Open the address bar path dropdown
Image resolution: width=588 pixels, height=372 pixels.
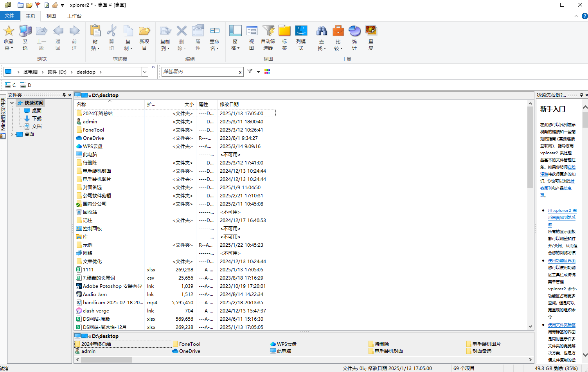[x=145, y=72]
